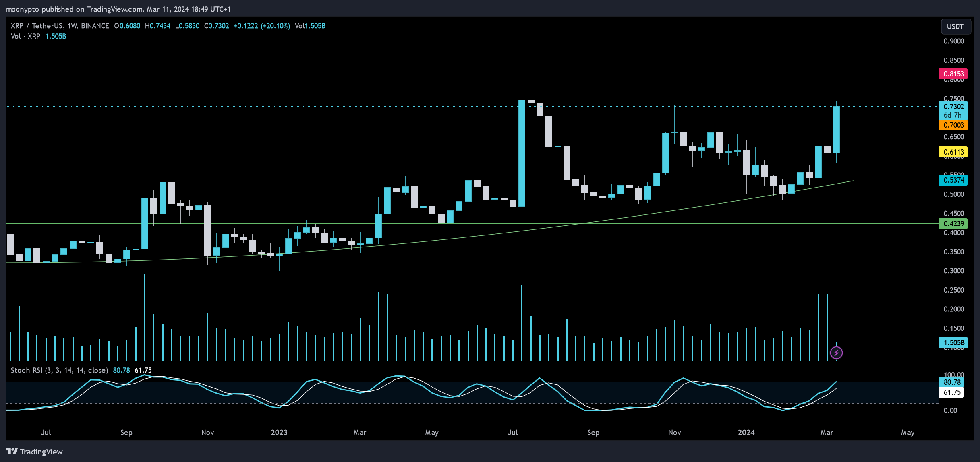Click the 2024 label on time axis
Screen dimensions: 980x462
[746, 433]
